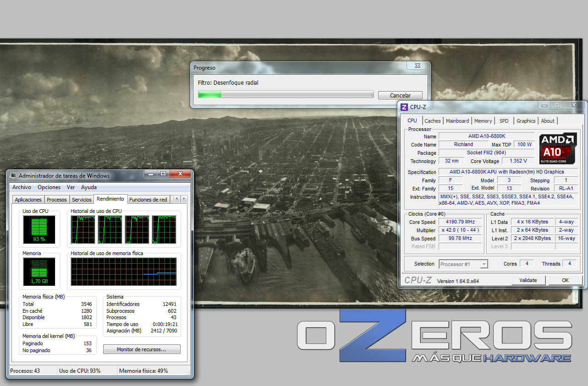
Task: Click the AMD A10-6800K Name field
Action: pyautogui.click(x=487, y=136)
